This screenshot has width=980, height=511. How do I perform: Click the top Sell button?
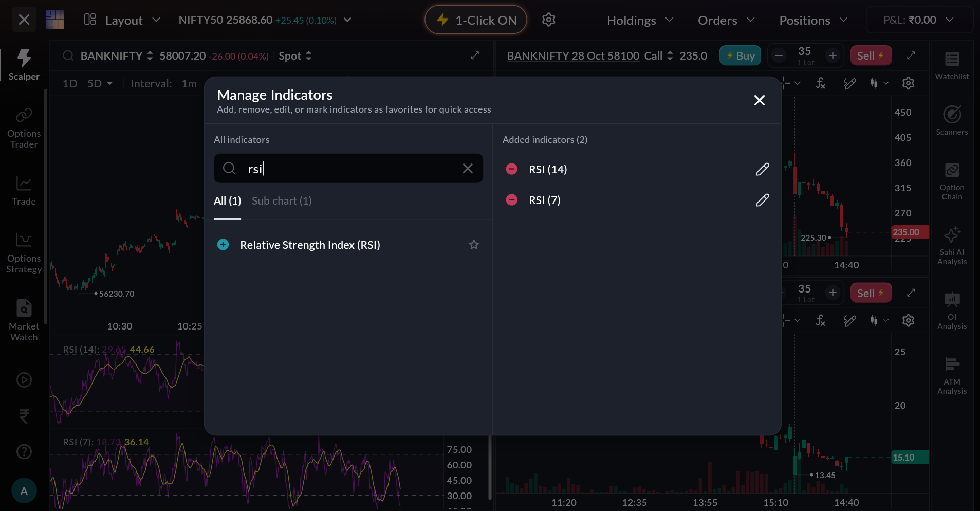click(x=871, y=56)
